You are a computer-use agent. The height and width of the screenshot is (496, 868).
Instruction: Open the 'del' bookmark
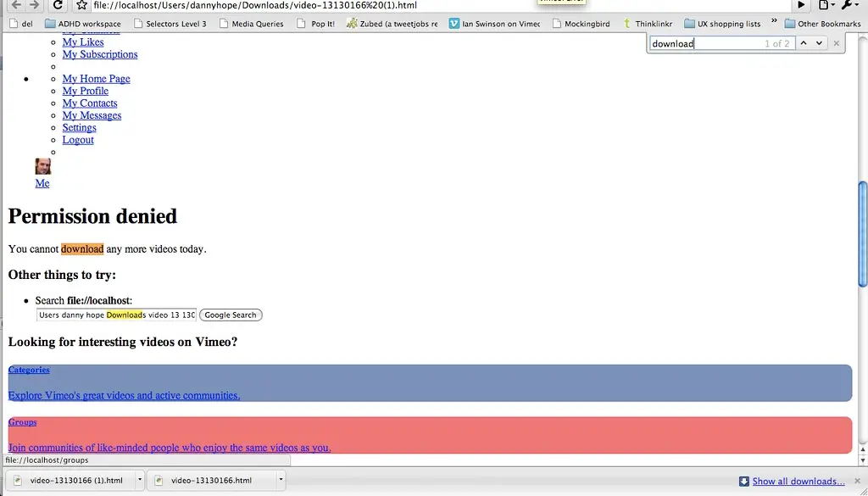21,24
